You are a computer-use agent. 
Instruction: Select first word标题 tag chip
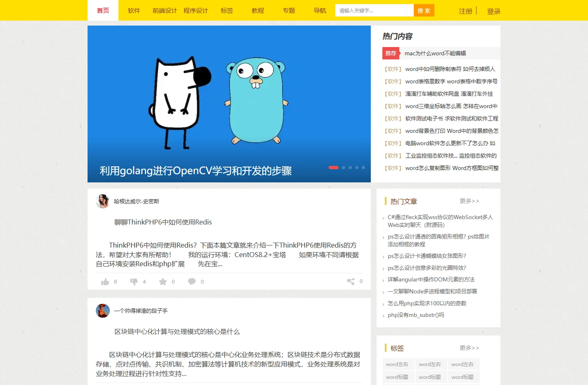coord(398,377)
